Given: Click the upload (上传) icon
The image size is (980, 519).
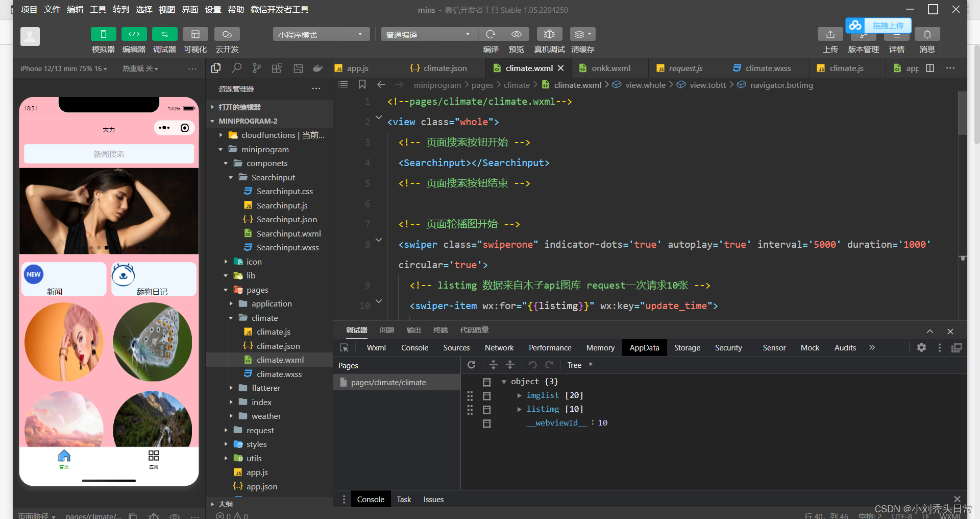Looking at the screenshot, I should [x=830, y=34].
